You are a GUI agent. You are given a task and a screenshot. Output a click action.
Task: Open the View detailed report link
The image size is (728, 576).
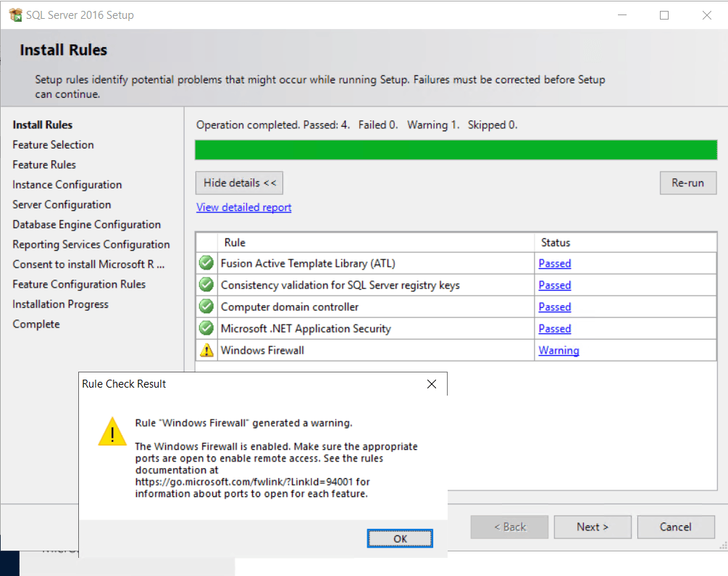pos(243,207)
